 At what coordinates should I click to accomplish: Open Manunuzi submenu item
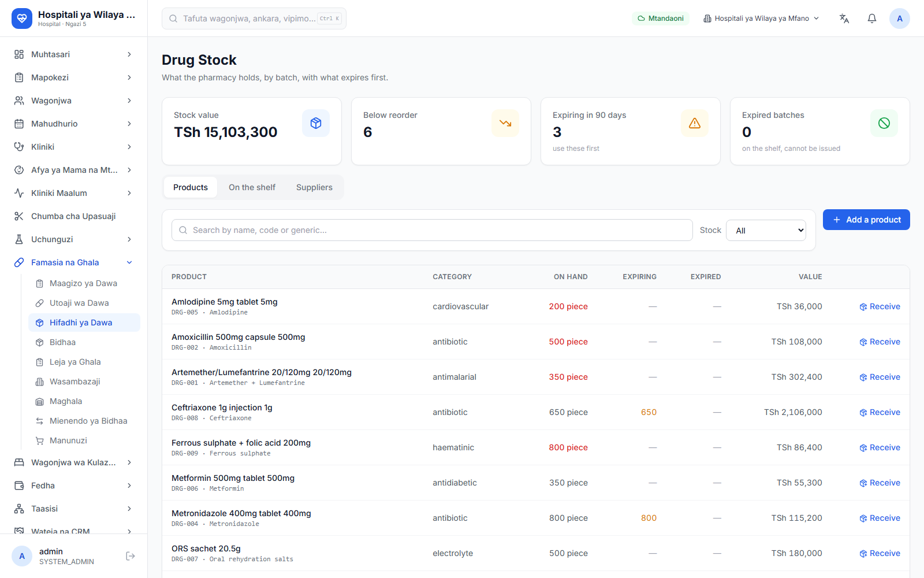tap(84, 440)
